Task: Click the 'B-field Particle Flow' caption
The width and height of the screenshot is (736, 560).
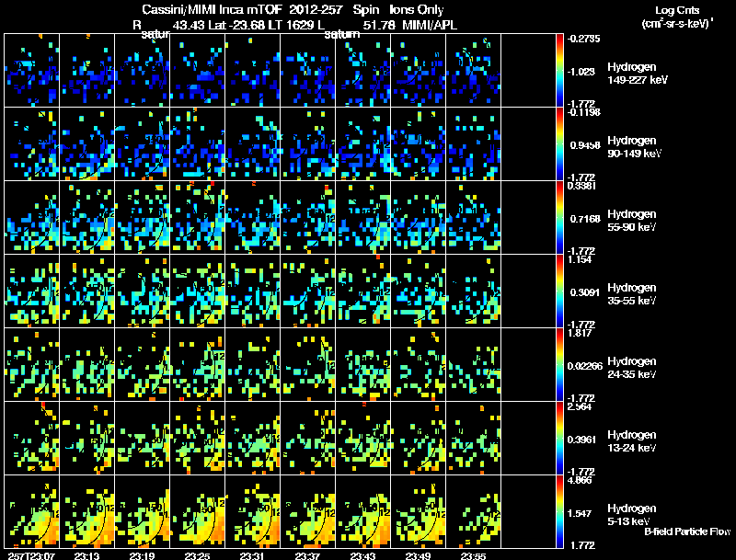Action: 687,531
